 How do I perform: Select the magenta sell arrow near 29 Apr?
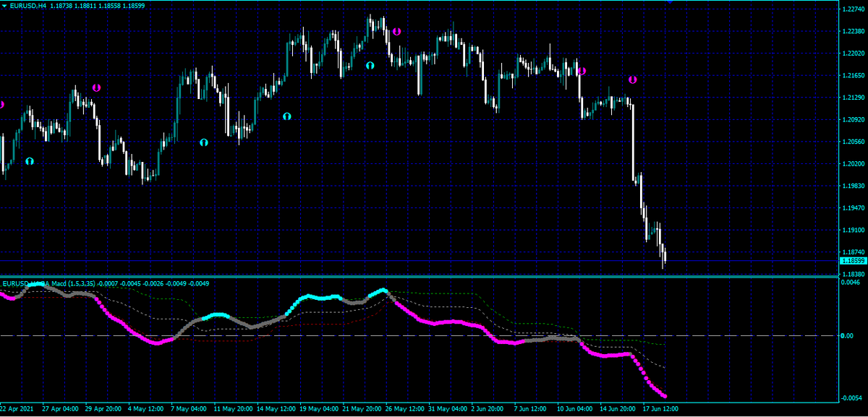point(96,87)
